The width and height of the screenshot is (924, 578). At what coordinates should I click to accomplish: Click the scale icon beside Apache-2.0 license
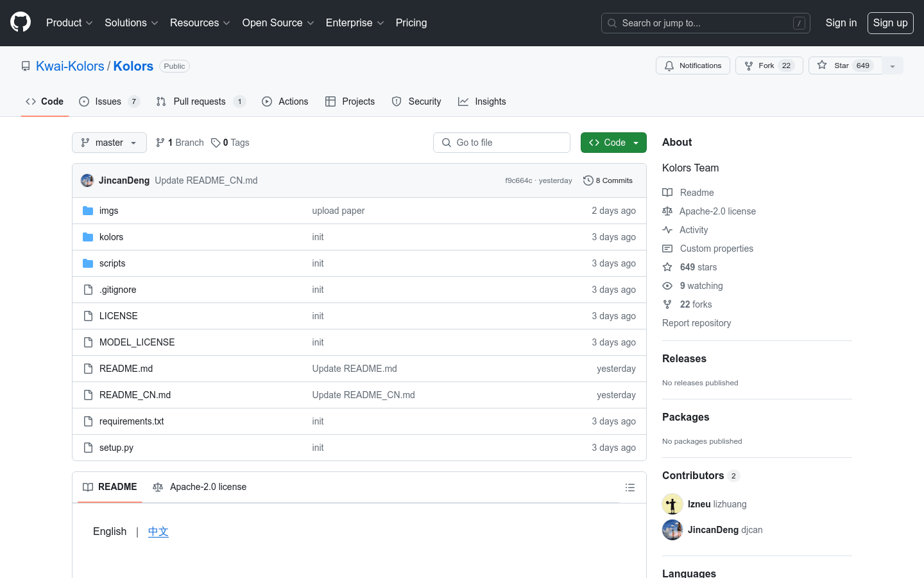pyautogui.click(x=667, y=211)
